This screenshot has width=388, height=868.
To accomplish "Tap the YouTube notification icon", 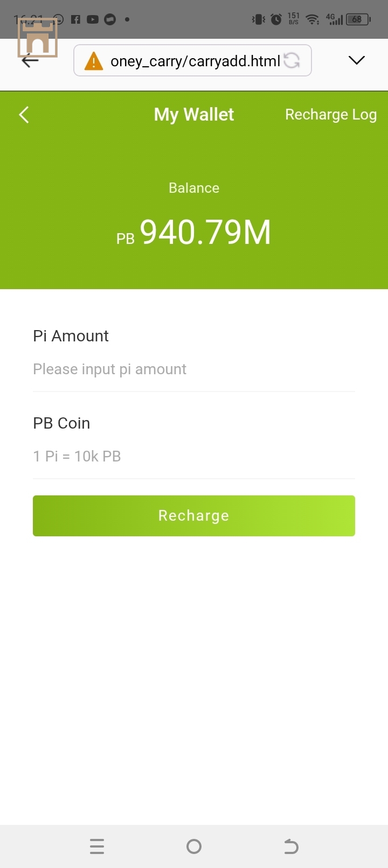I will 93,19.
